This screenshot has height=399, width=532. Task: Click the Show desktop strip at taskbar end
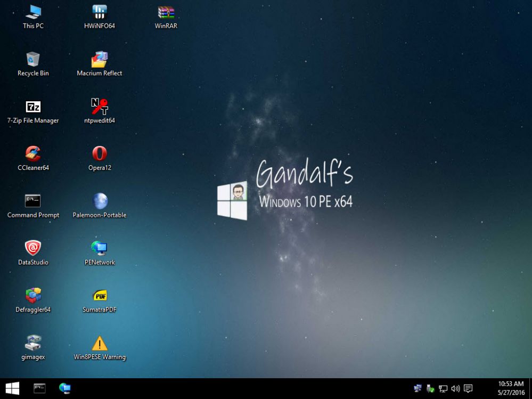[530, 388]
